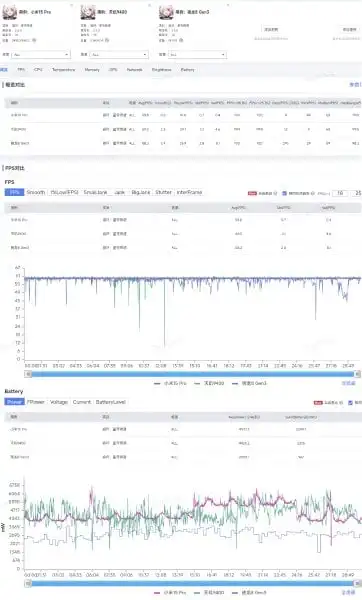Click the copy icon beside 8 Gen3 device ID
362x600 pixels.
coord(181,40)
